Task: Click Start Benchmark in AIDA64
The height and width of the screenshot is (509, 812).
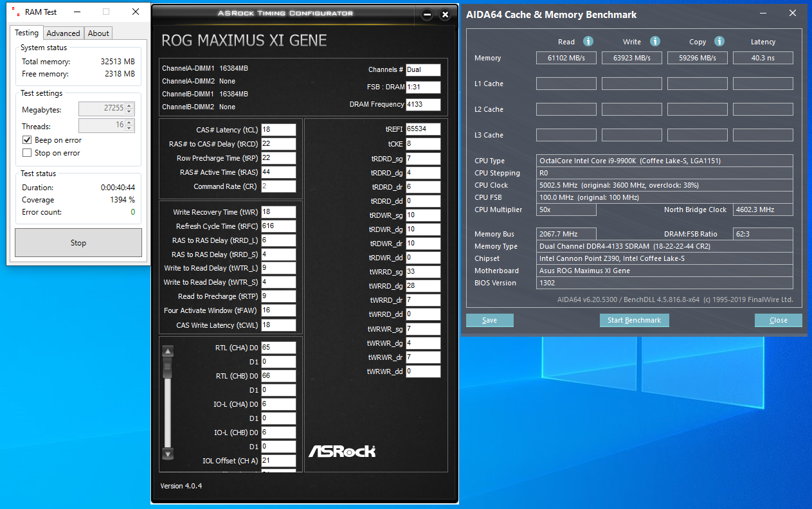Action: coord(635,320)
